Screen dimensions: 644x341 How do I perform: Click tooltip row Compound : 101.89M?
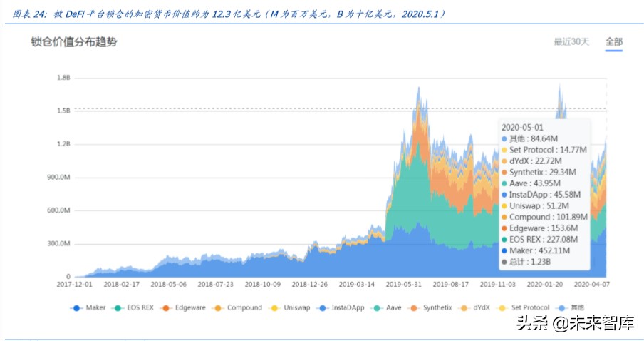pyautogui.click(x=544, y=217)
